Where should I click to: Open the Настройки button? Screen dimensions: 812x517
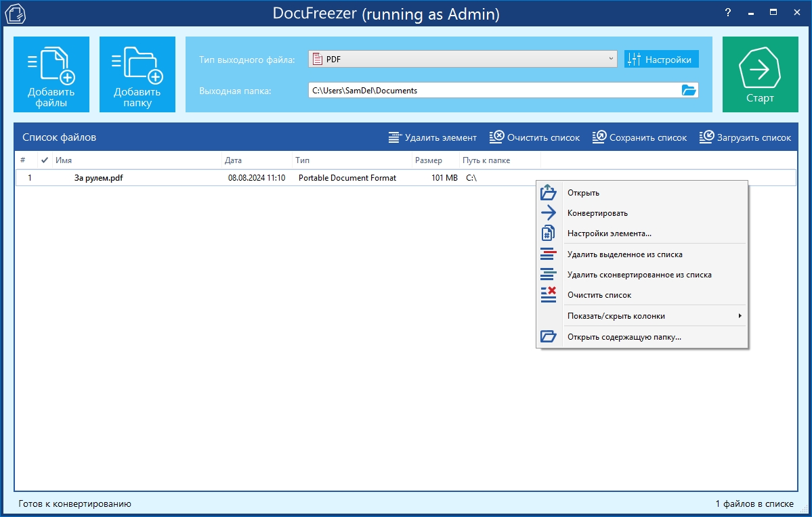pos(661,60)
